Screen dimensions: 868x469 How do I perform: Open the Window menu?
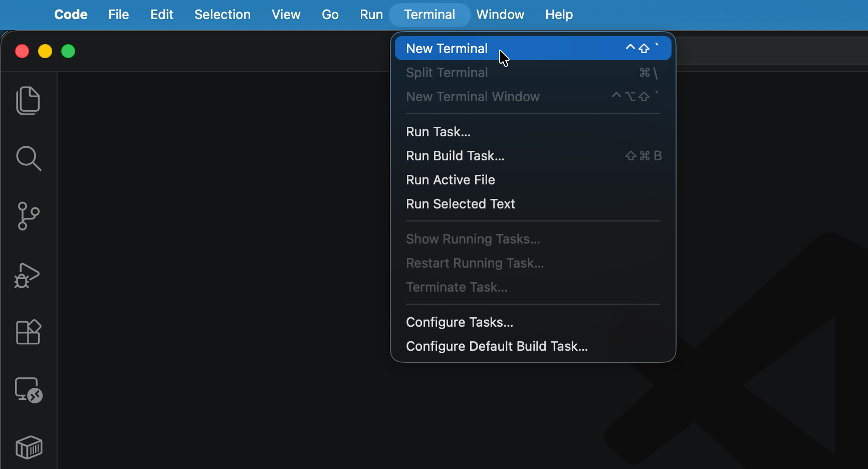tap(500, 15)
